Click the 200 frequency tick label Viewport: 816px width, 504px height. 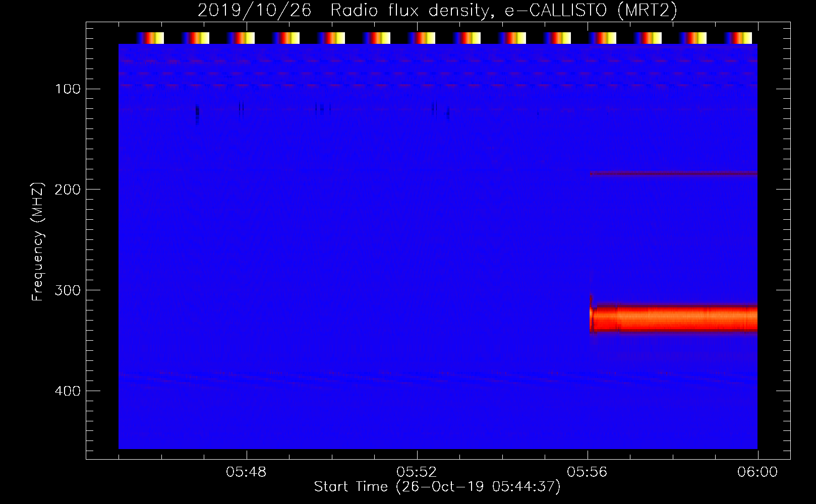coord(68,190)
